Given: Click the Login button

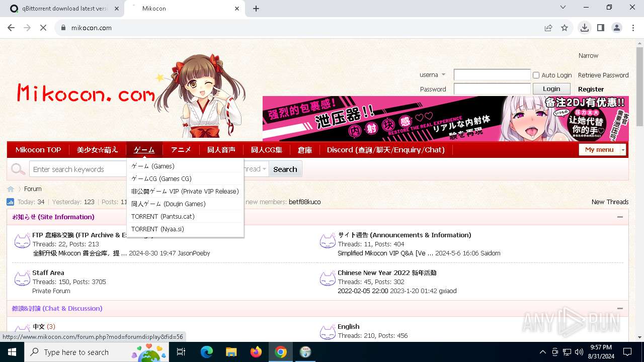Looking at the screenshot, I should (551, 88).
